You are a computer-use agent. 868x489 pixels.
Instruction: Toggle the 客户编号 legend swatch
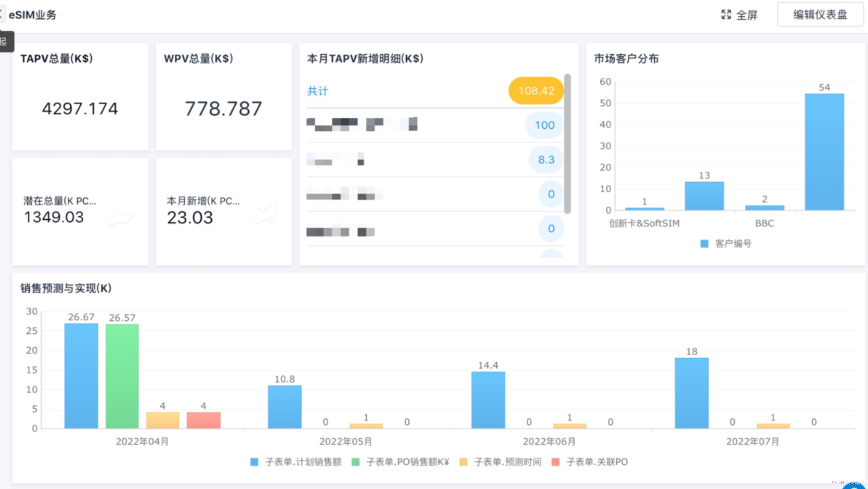704,244
